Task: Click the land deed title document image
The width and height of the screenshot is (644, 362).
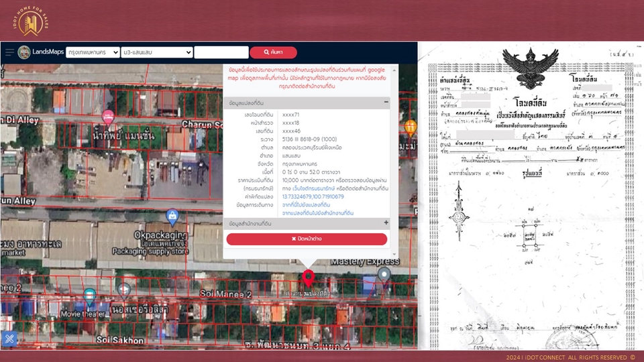Action: coord(531,196)
